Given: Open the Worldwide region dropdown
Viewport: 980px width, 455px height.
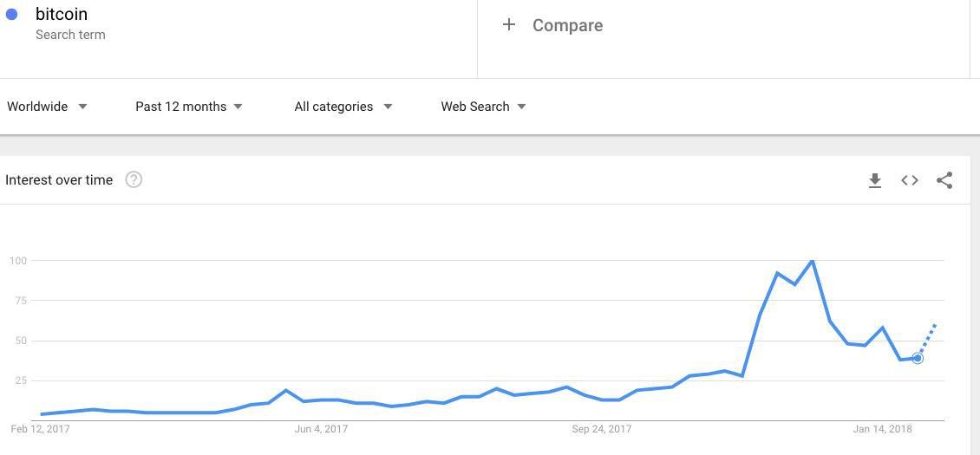Looking at the screenshot, I should point(47,107).
